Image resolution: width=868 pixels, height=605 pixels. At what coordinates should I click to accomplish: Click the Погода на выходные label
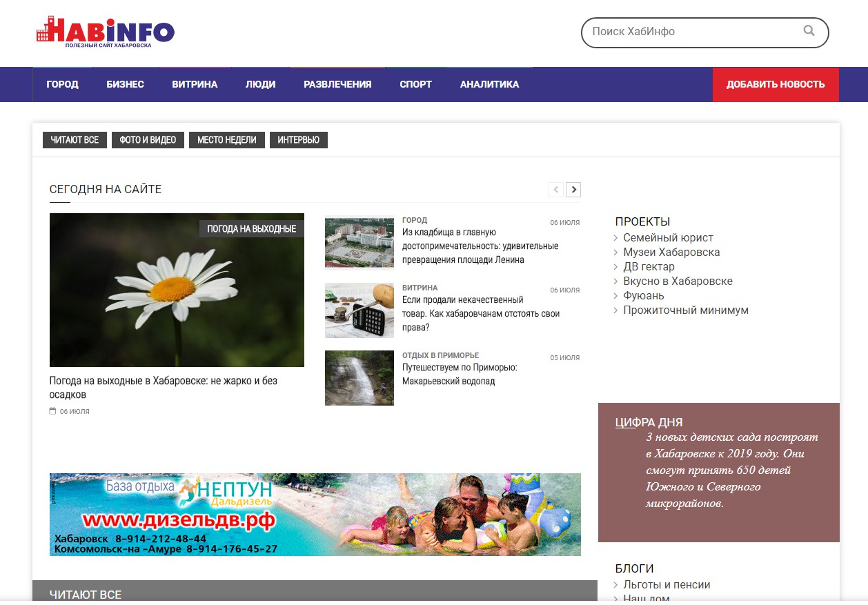coord(251,228)
